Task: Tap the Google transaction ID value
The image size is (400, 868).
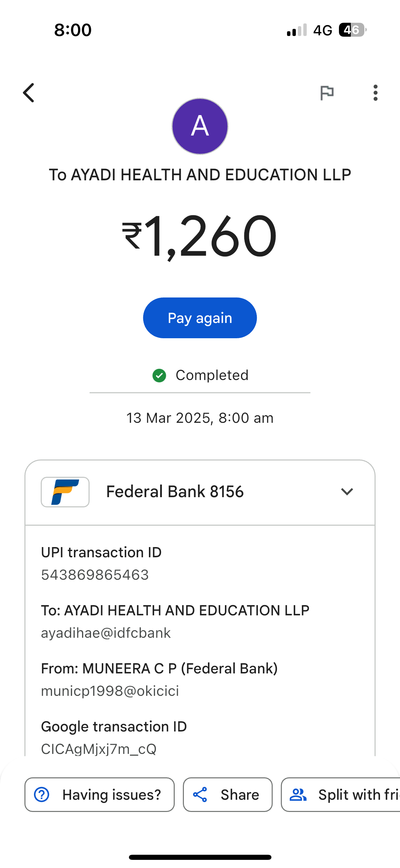Action: pos(99,748)
